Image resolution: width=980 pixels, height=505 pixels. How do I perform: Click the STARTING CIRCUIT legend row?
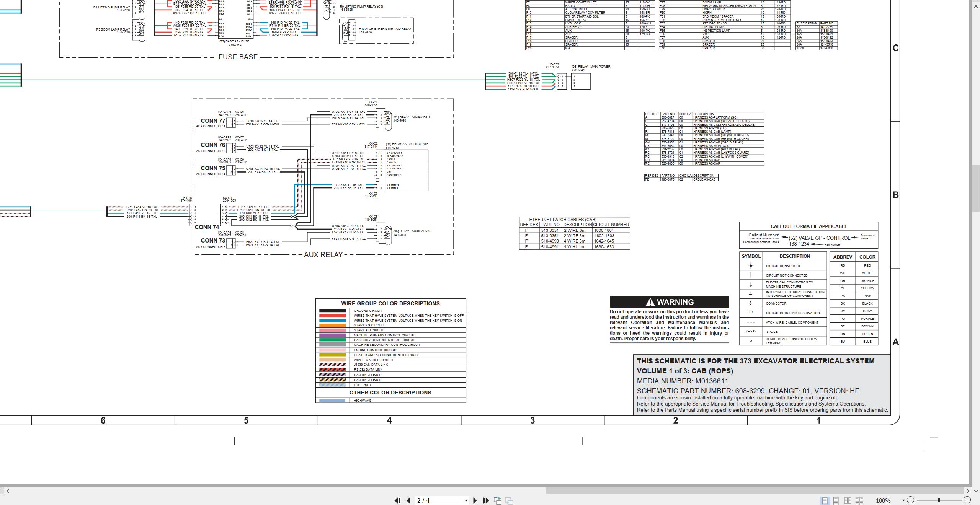click(390, 325)
